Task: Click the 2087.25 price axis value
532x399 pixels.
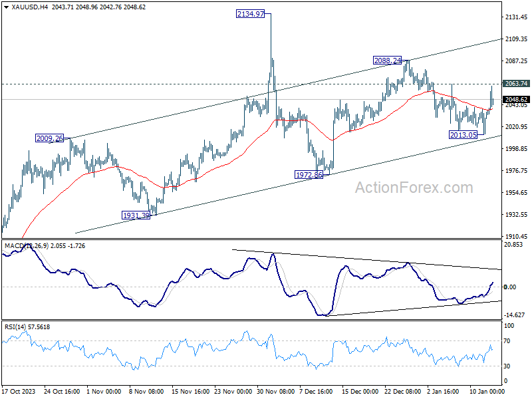Action: (516, 61)
